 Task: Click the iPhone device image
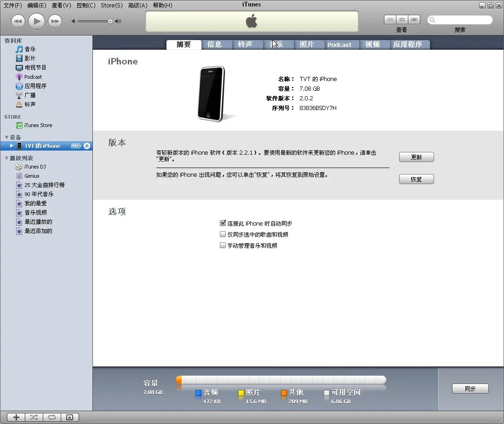(x=211, y=93)
